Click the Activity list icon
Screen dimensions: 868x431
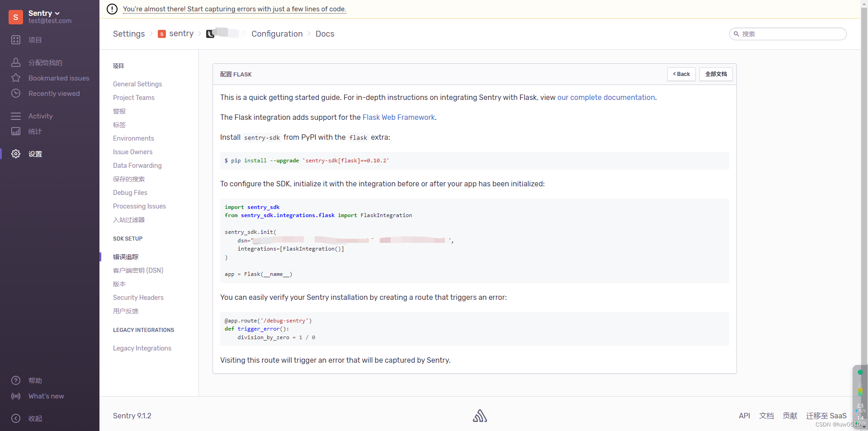coord(16,116)
